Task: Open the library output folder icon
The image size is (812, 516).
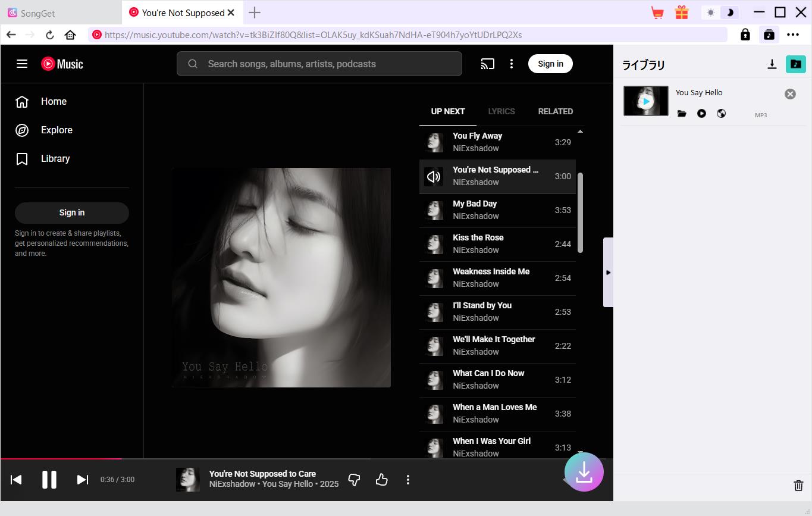Action: point(796,64)
